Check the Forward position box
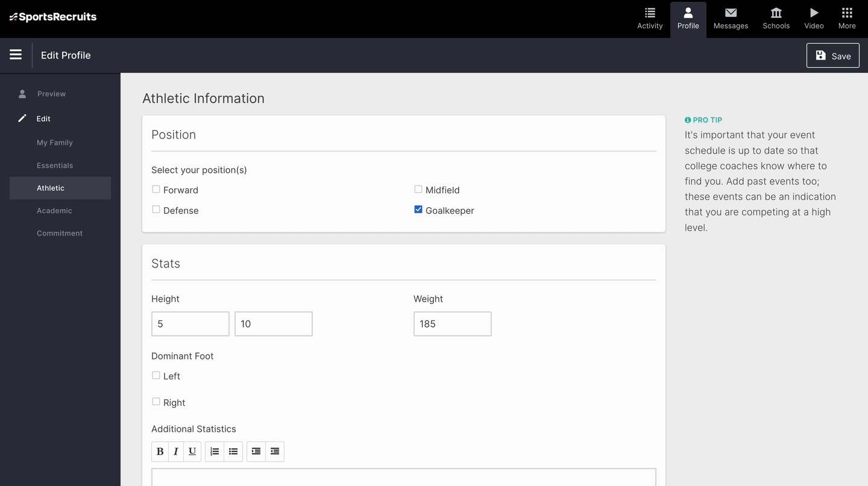 (x=156, y=189)
